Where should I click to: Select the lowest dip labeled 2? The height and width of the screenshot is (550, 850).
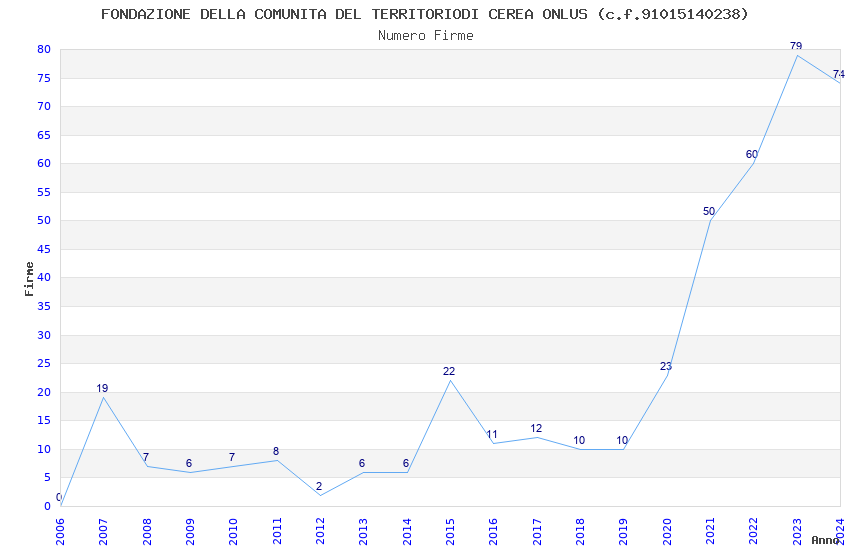[x=320, y=494]
